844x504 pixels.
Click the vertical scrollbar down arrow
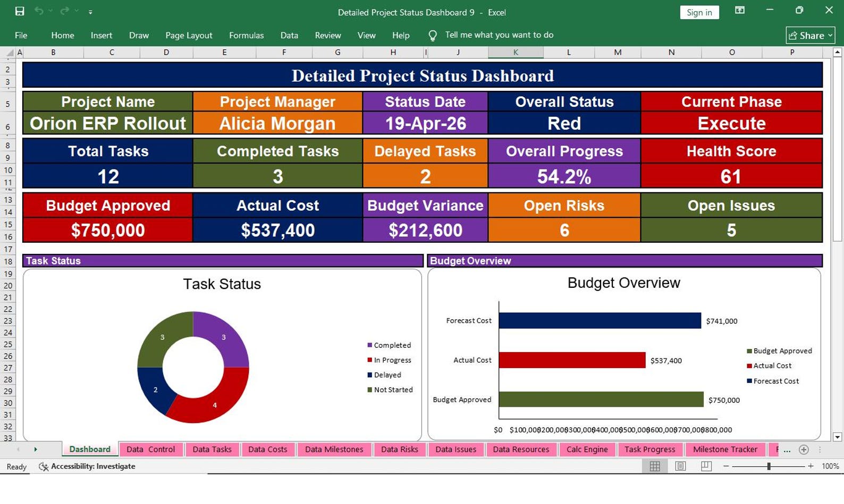pyautogui.click(x=837, y=437)
